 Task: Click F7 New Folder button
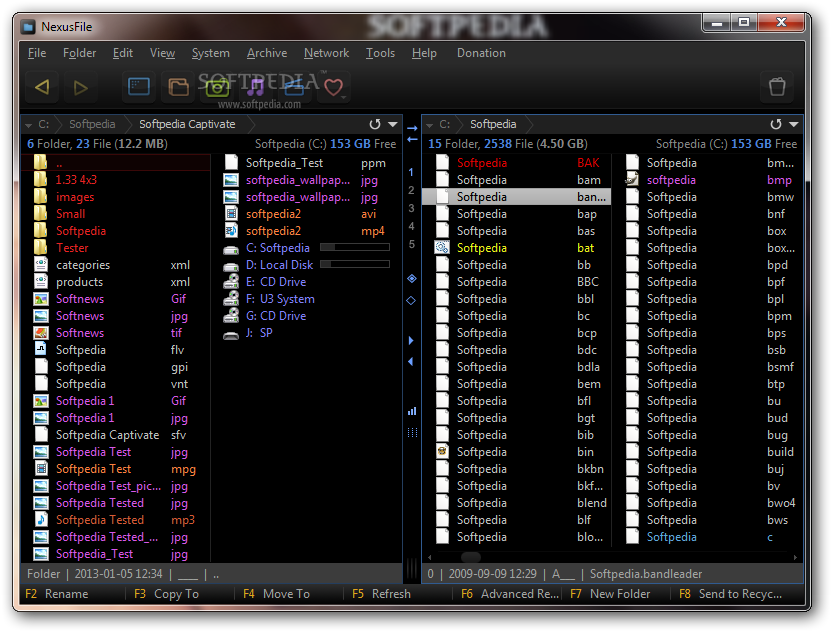[x=610, y=594]
